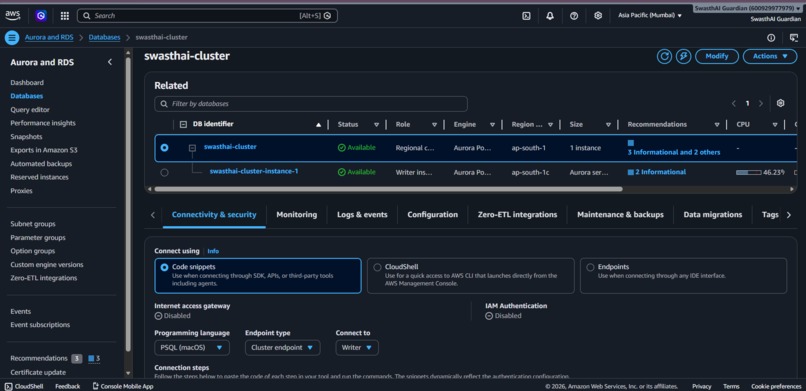Switch to Connectivity & security tab

[x=214, y=215]
